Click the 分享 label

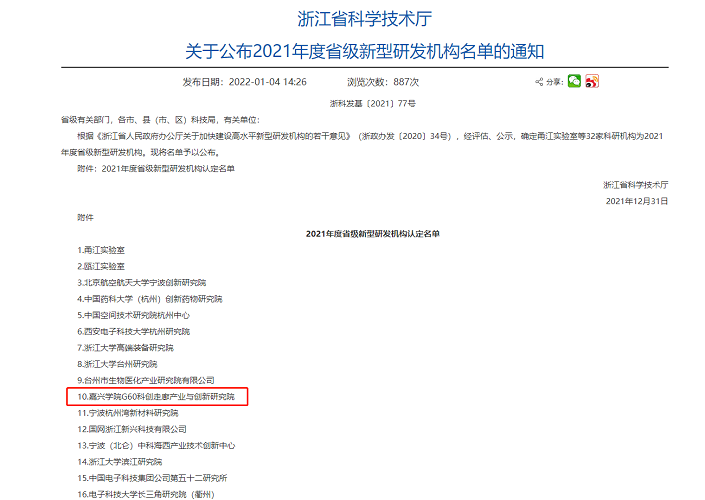pyautogui.click(x=554, y=82)
